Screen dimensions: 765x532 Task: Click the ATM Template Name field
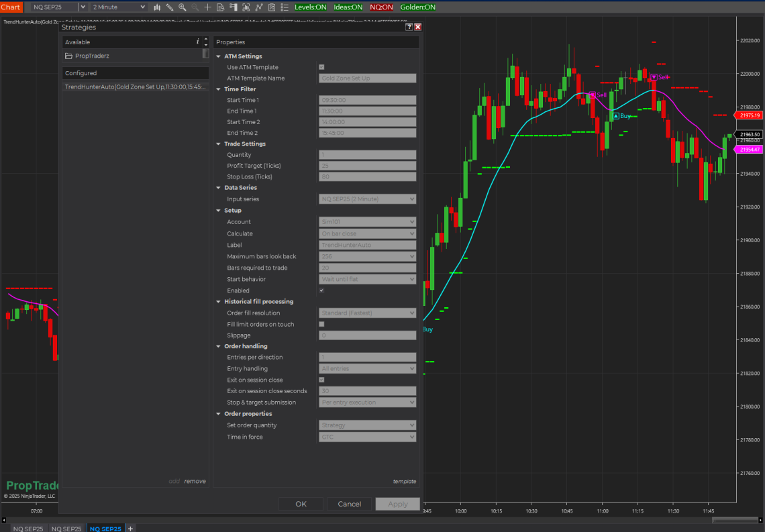tap(367, 78)
